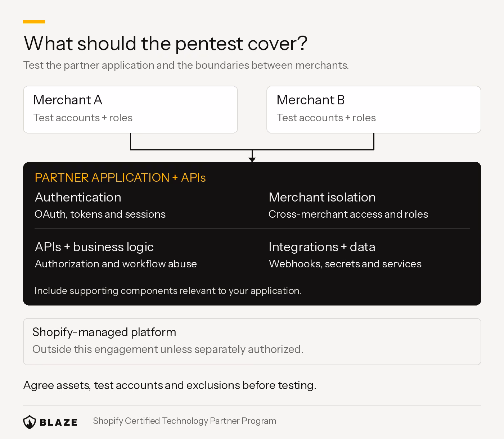
Task: Click the Authentication heading
Action: tap(78, 197)
